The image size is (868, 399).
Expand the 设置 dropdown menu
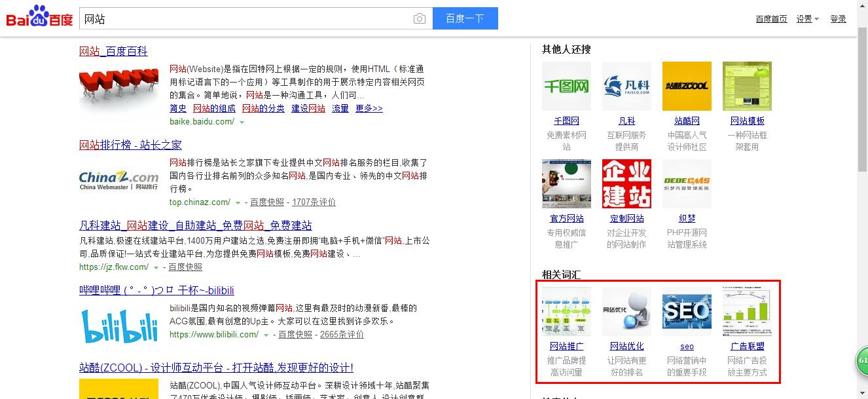807,19
